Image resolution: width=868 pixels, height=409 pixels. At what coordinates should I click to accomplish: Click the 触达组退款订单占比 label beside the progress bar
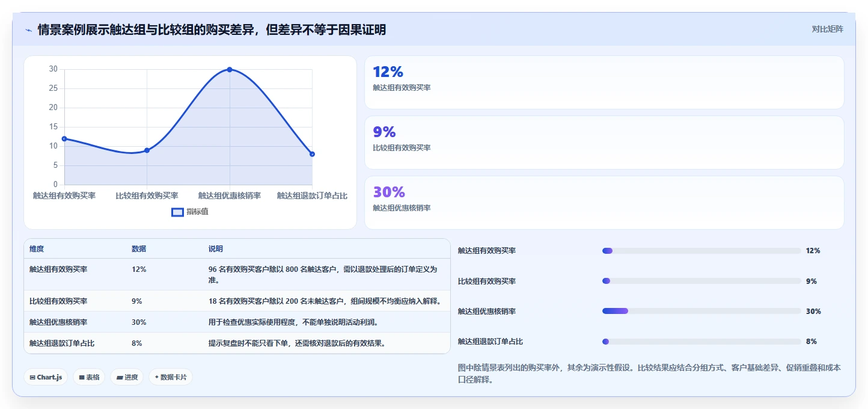491,342
